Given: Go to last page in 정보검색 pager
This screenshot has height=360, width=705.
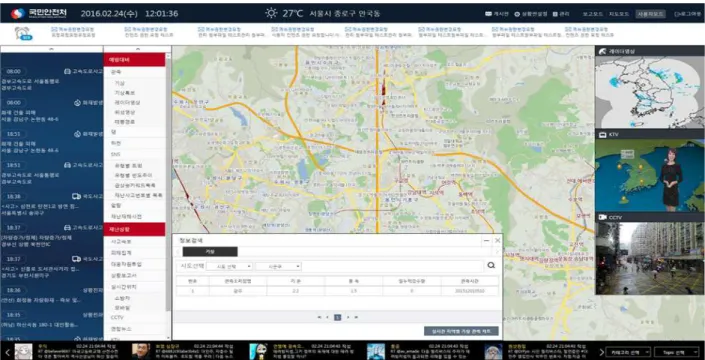Looking at the screenshot, I should tap(357, 317).
